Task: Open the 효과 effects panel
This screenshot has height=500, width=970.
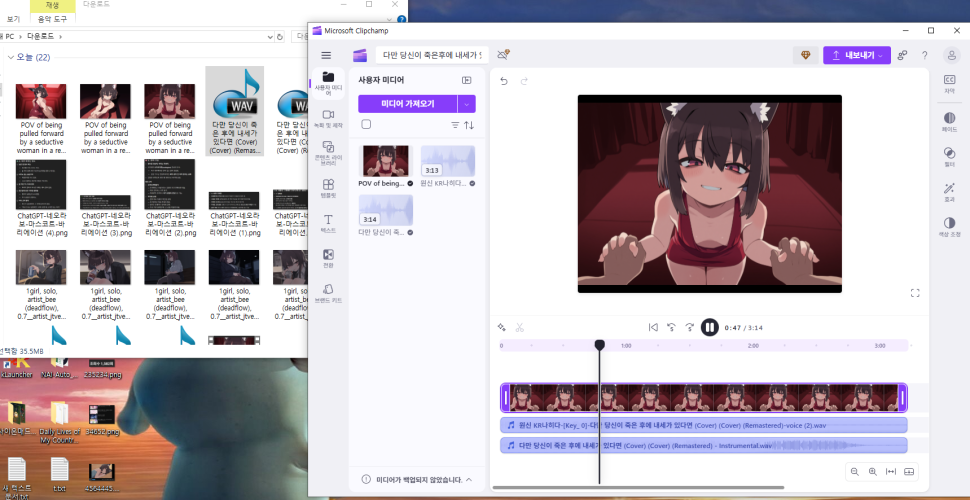Action: (x=949, y=191)
